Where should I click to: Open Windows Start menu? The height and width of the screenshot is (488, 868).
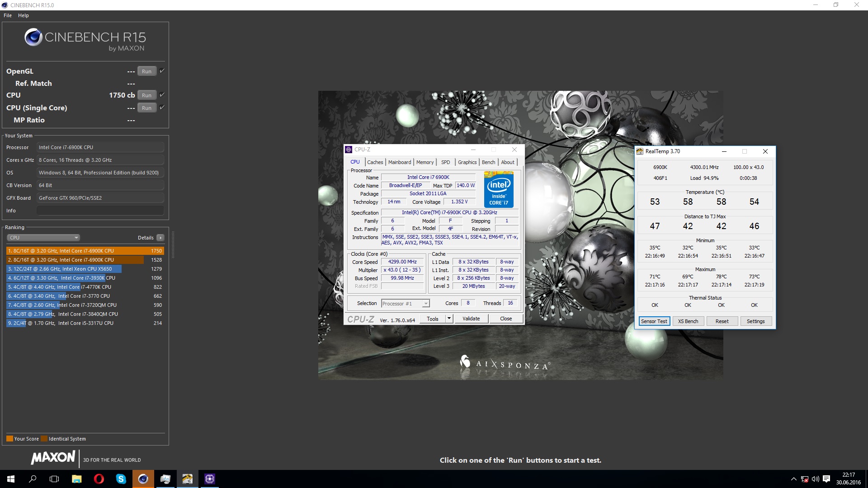point(11,479)
